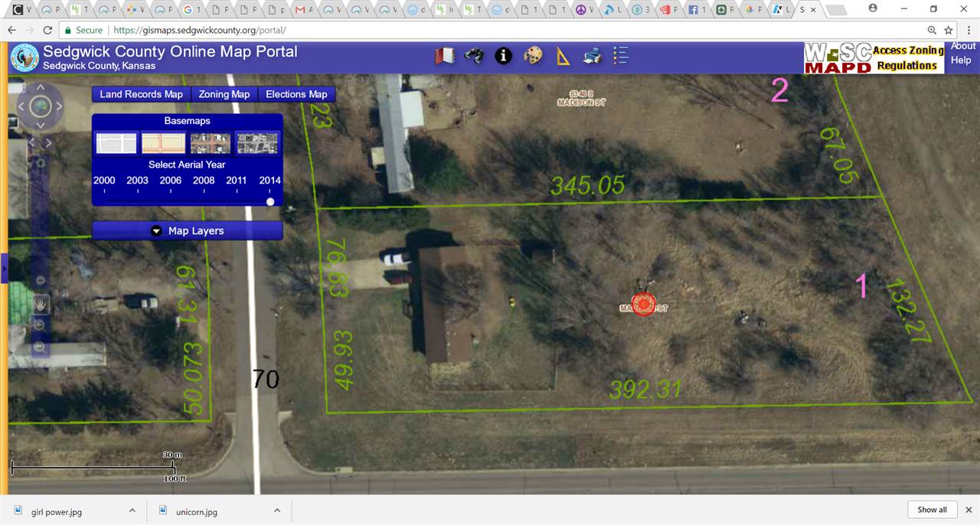
Task: Activate the hand pan tool
Action: (x=41, y=305)
